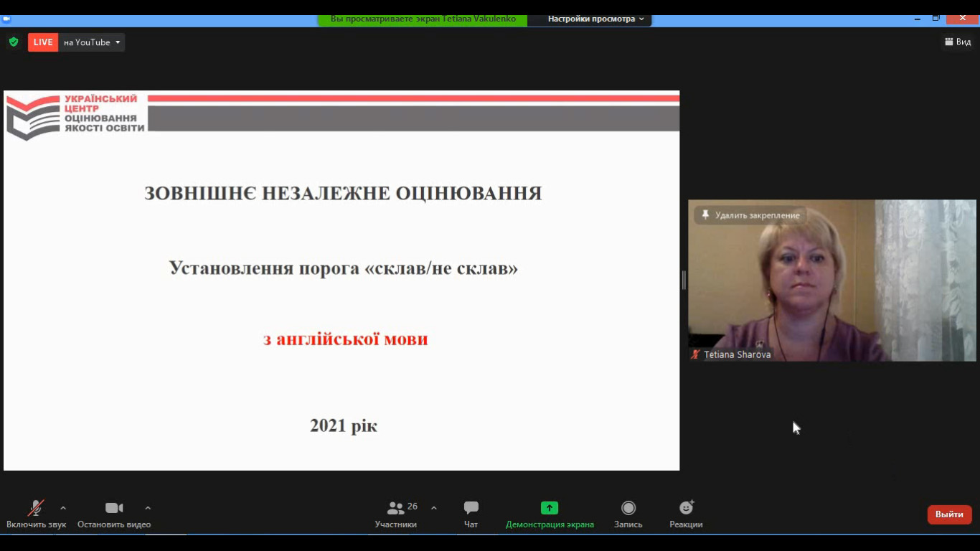Open the Участники participants panel
The image size is (980, 551).
coord(396,514)
